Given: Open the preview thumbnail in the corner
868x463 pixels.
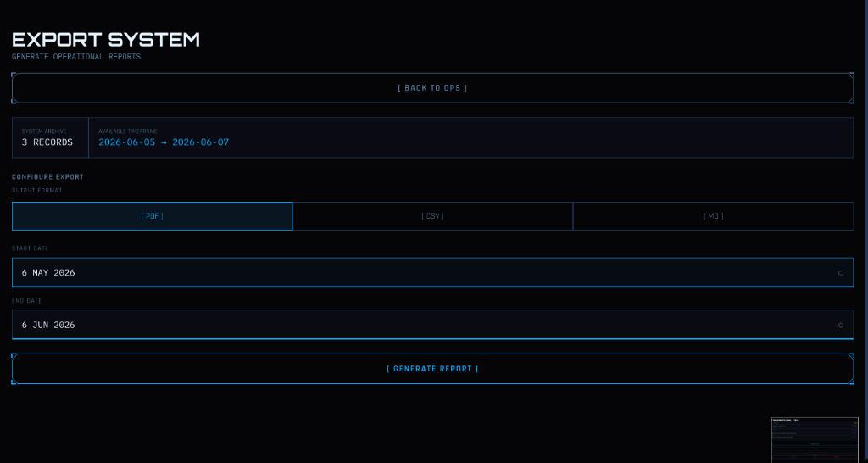Looking at the screenshot, I should tap(815, 440).
